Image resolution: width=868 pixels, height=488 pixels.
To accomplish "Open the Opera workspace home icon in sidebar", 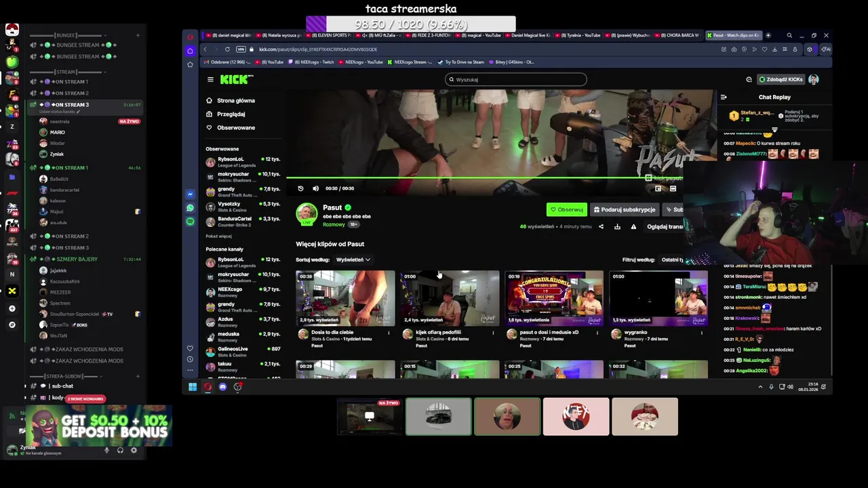I will pyautogui.click(x=190, y=51).
